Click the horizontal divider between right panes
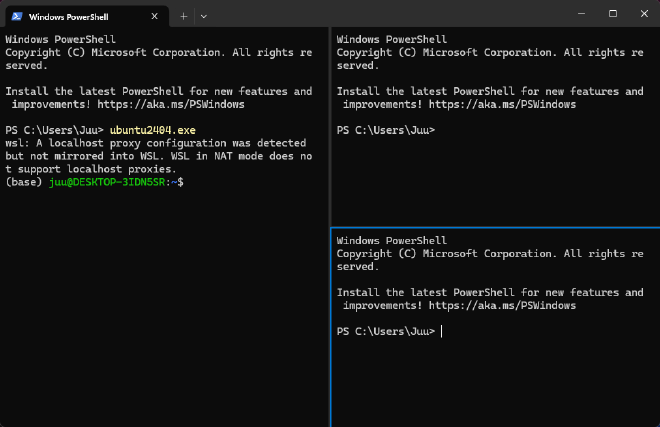Viewport: 660px width, 427px height. tap(495, 227)
